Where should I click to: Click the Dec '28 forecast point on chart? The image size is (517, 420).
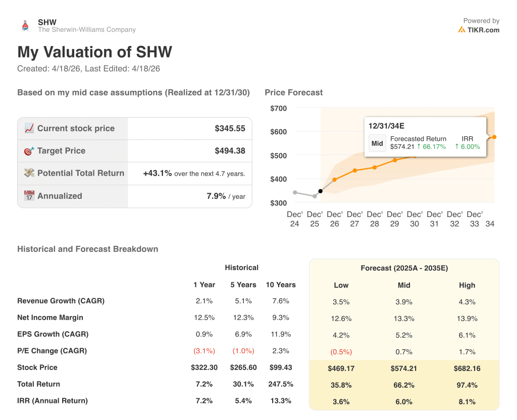click(375, 168)
